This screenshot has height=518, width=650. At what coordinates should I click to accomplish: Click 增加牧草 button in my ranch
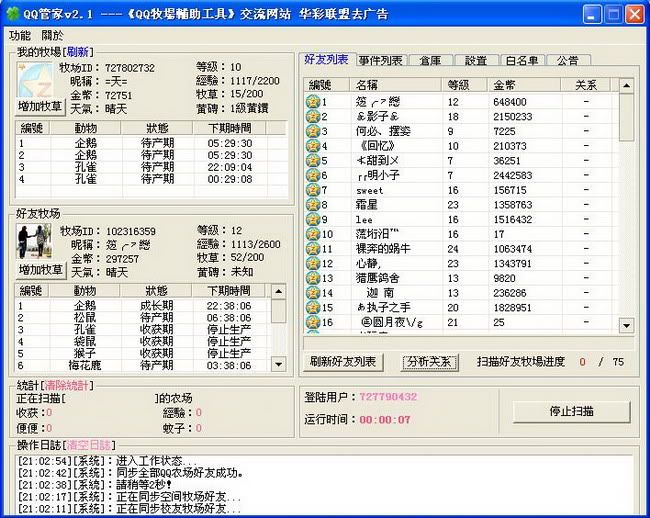40,107
